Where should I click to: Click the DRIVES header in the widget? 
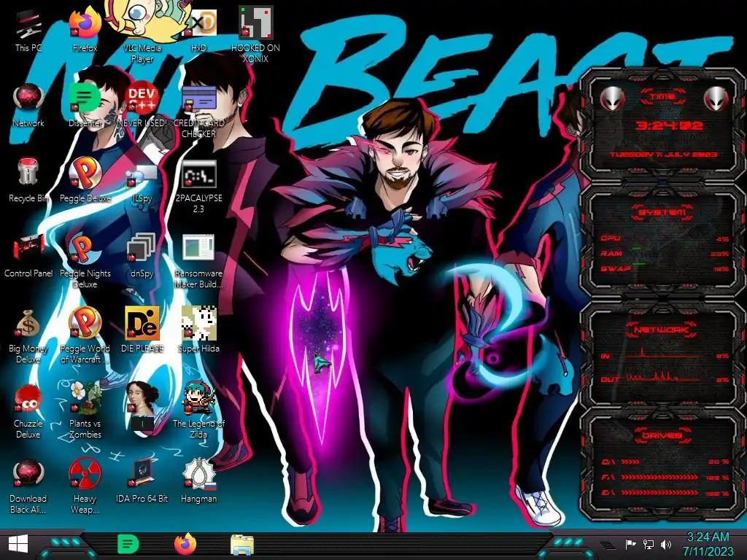pos(662,435)
